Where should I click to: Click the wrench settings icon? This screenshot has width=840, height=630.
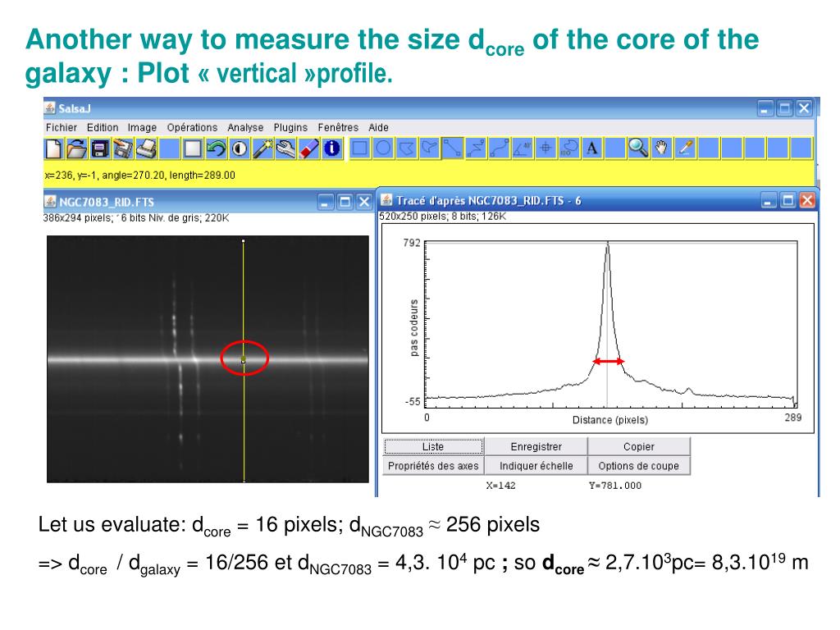pyautogui.click(x=285, y=148)
